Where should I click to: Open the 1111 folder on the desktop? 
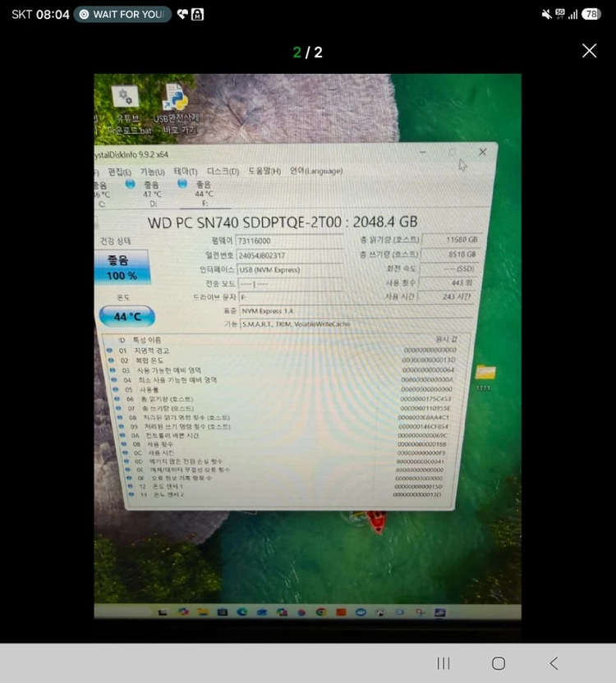[x=485, y=376]
